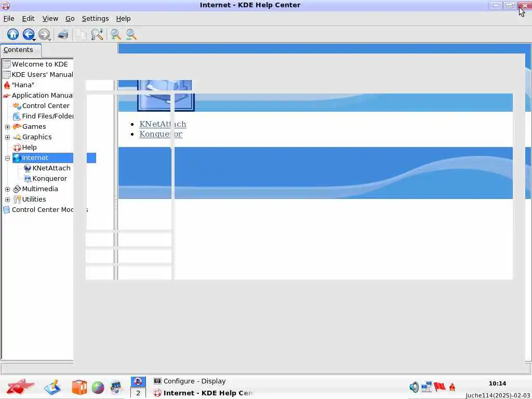Collapse the Internet tree node
The image size is (532, 399).
[x=7, y=158]
